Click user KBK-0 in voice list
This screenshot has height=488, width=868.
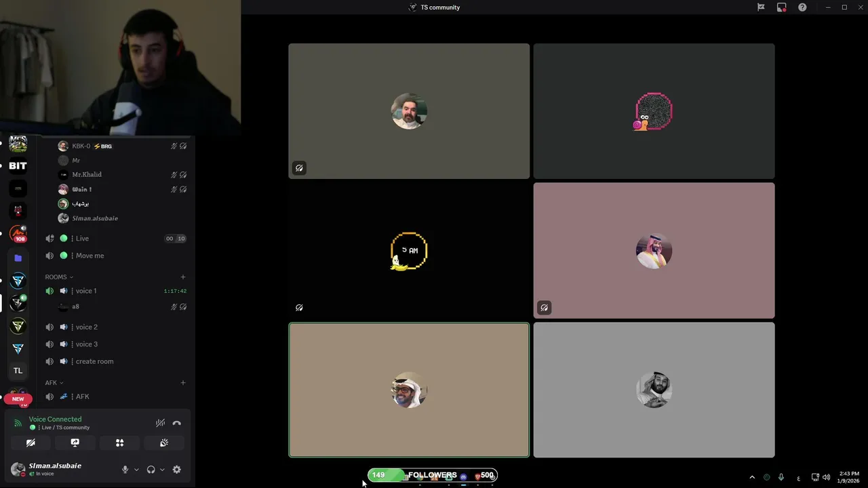[x=122, y=146]
